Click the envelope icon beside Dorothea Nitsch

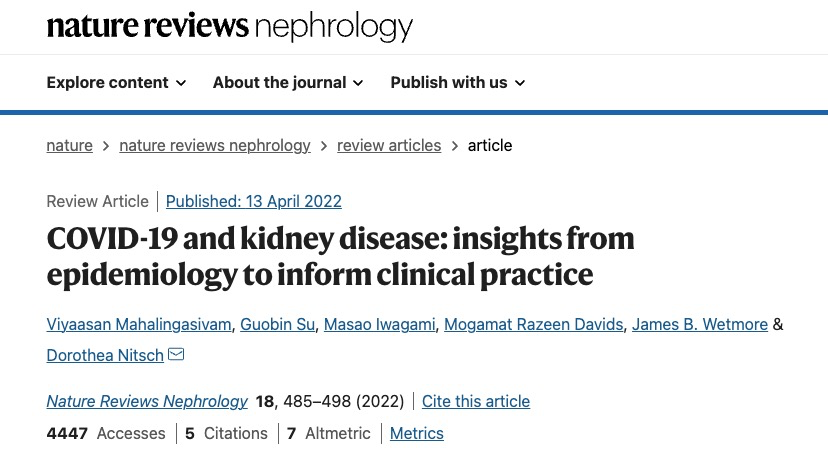click(x=176, y=355)
